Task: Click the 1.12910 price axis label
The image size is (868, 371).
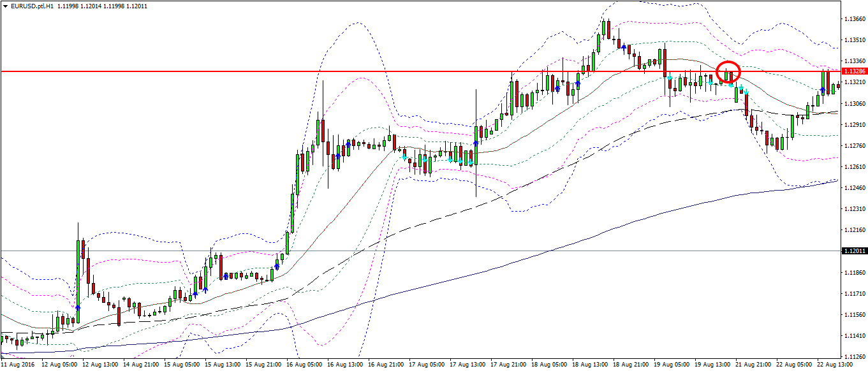Action: [x=854, y=124]
